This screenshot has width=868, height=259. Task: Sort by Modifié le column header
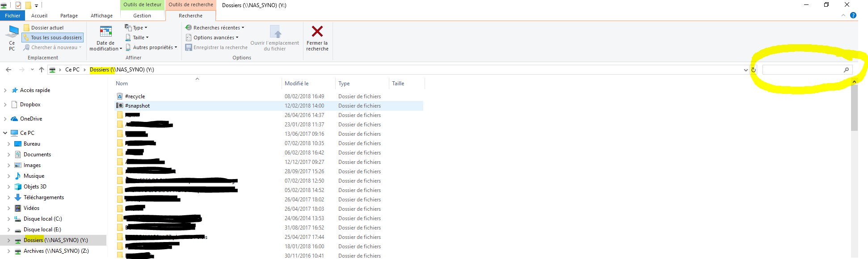coord(296,84)
